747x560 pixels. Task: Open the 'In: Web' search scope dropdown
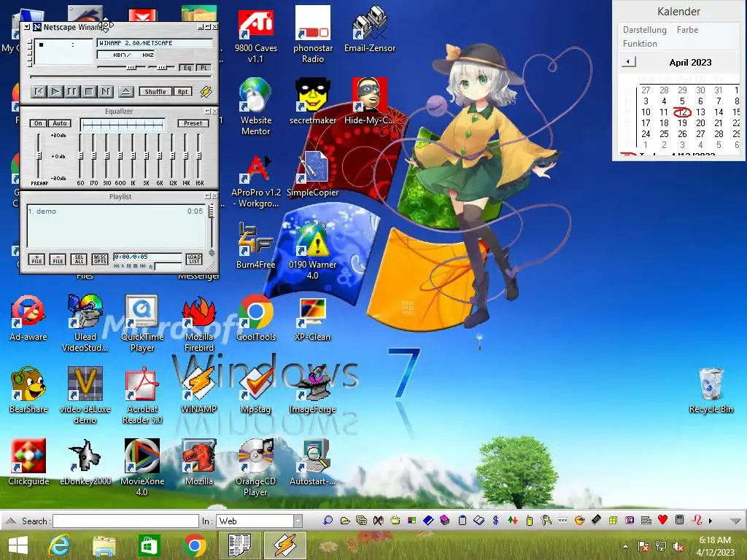coord(298,521)
